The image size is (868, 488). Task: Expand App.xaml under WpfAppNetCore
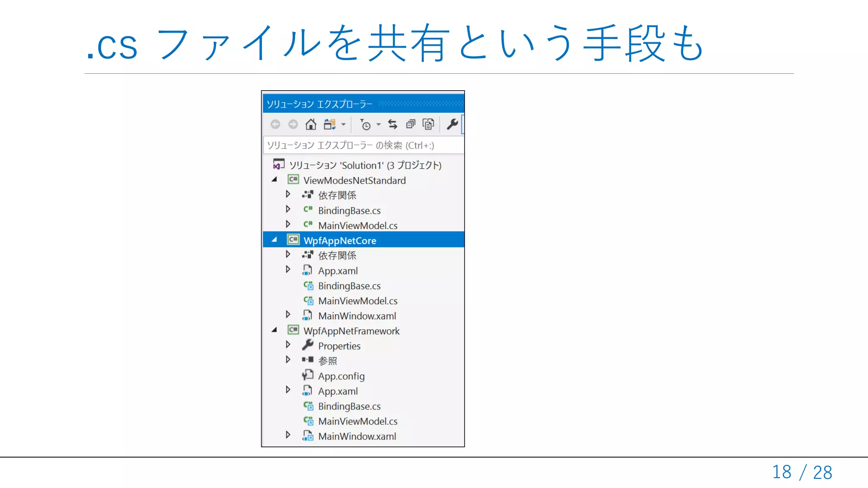pyautogui.click(x=288, y=269)
